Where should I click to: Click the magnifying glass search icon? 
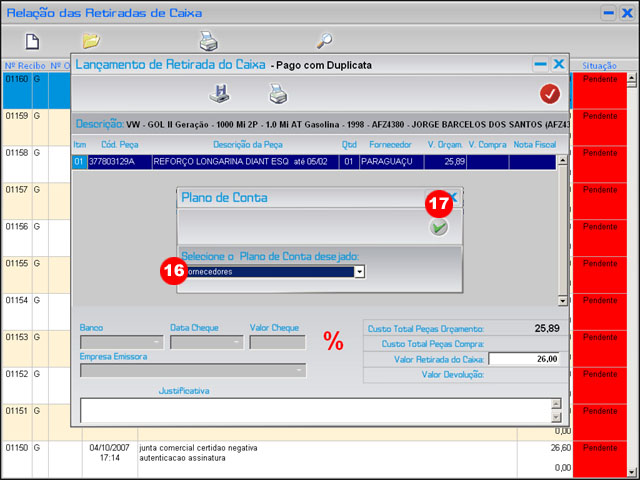tap(324, 41)
